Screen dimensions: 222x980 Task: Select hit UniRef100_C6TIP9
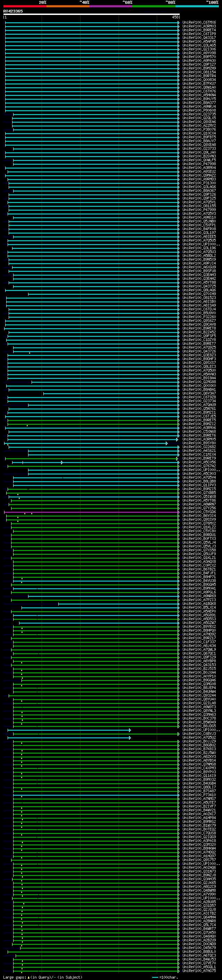click(199, 34)
